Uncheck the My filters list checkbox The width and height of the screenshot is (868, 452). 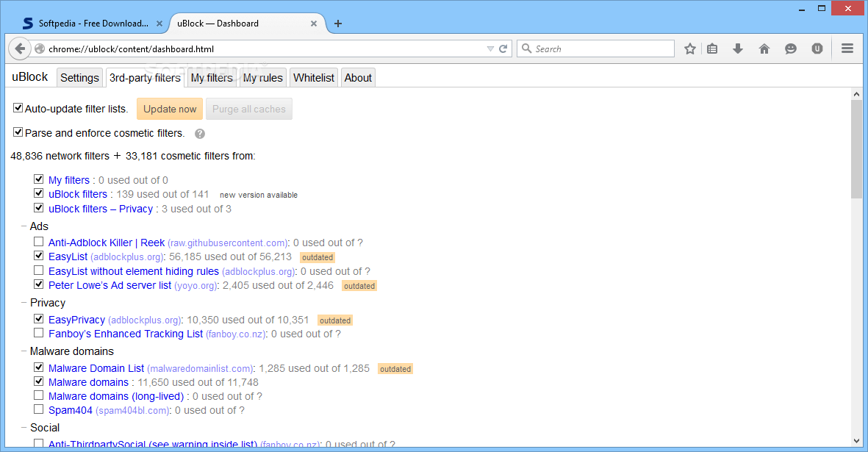tap(38, 179)
